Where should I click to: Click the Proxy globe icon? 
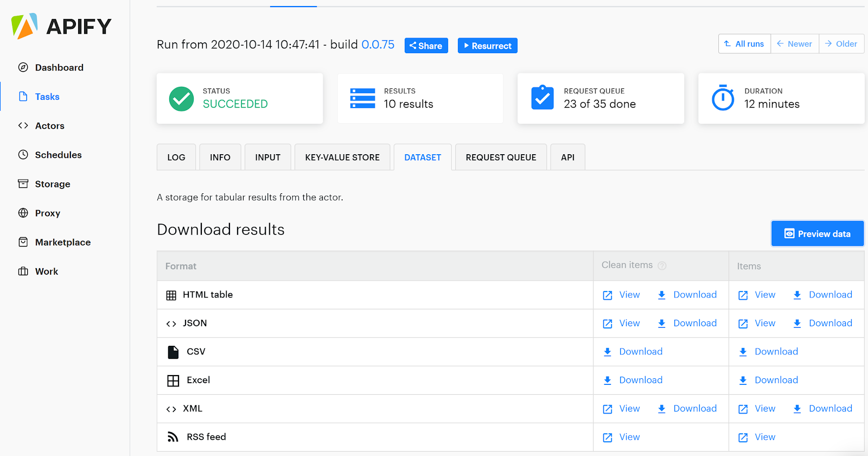point(23,213)
